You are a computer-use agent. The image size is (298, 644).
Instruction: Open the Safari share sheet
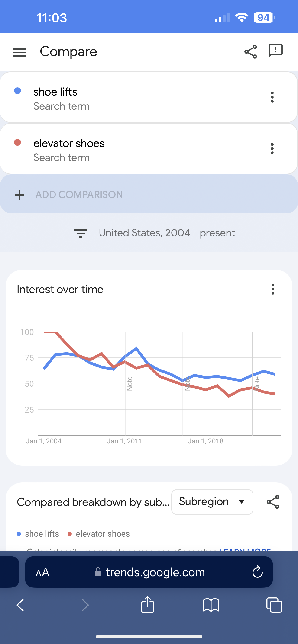148,605
